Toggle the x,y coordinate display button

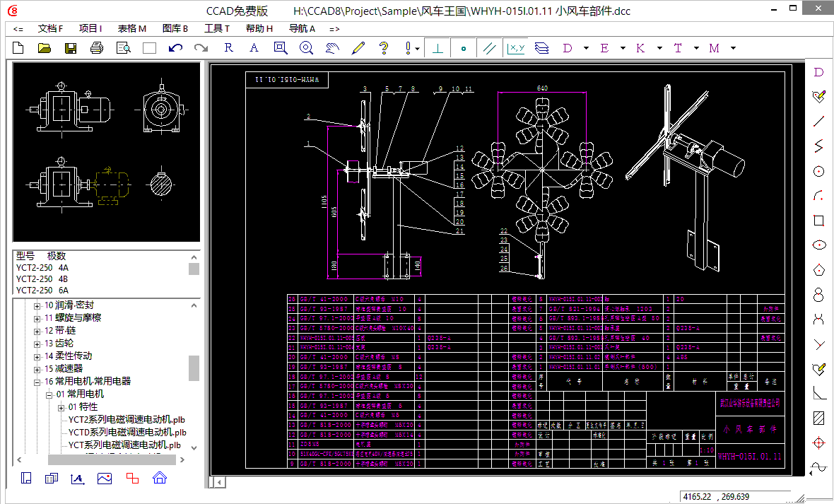515,48
